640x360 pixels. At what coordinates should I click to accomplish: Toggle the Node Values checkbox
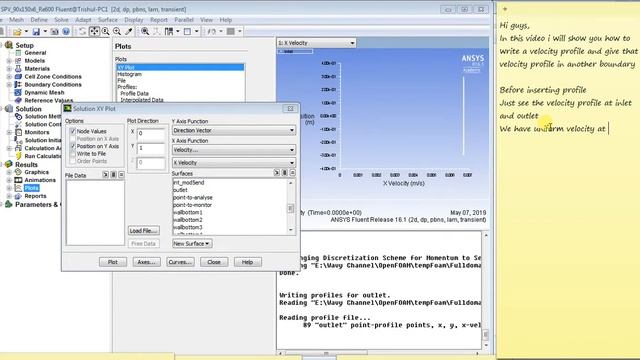click(x=73, y=131)
